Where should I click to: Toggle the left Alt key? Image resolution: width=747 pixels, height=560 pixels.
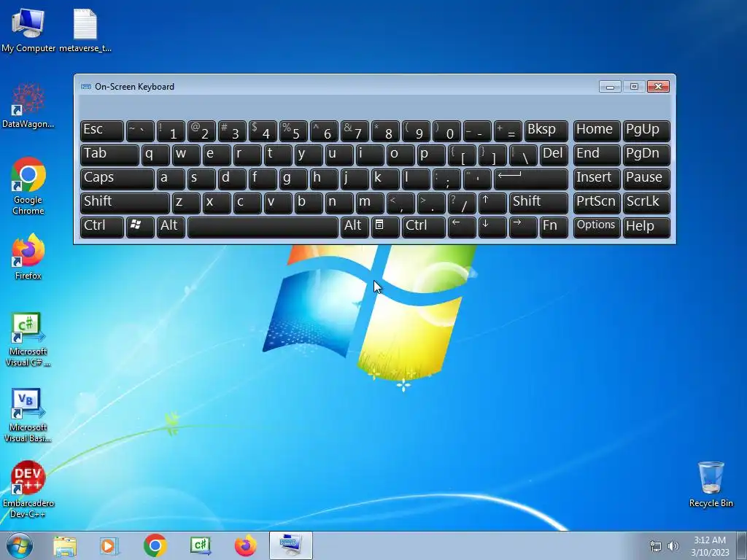click(x=171, y=227)
